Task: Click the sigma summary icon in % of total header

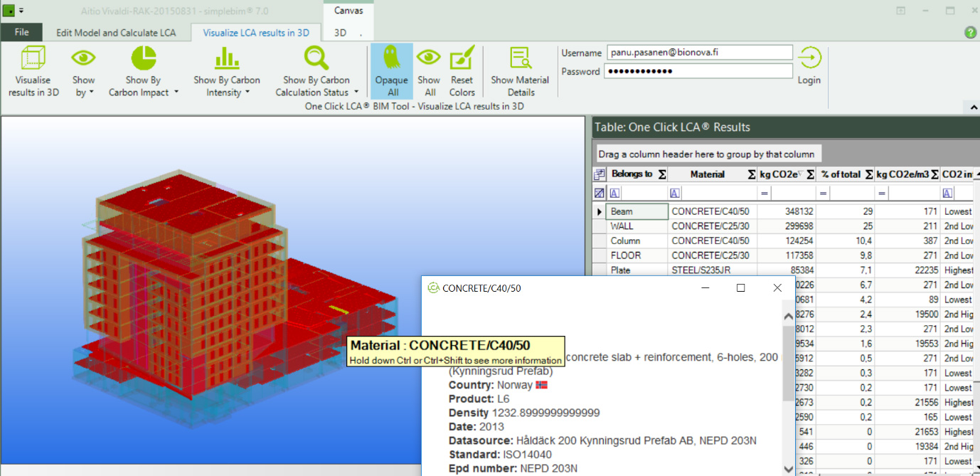Action: click(x=868, y=174)
